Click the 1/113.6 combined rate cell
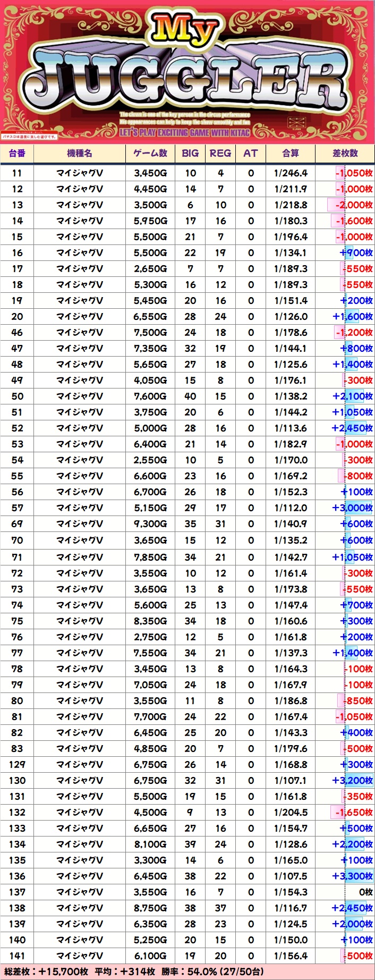The height and width of the screenshot is (980, 375). (x=291, y=428)
